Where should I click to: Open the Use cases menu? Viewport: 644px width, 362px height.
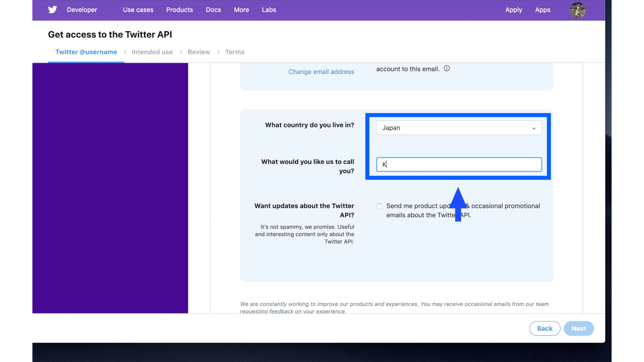coord(138,10)
